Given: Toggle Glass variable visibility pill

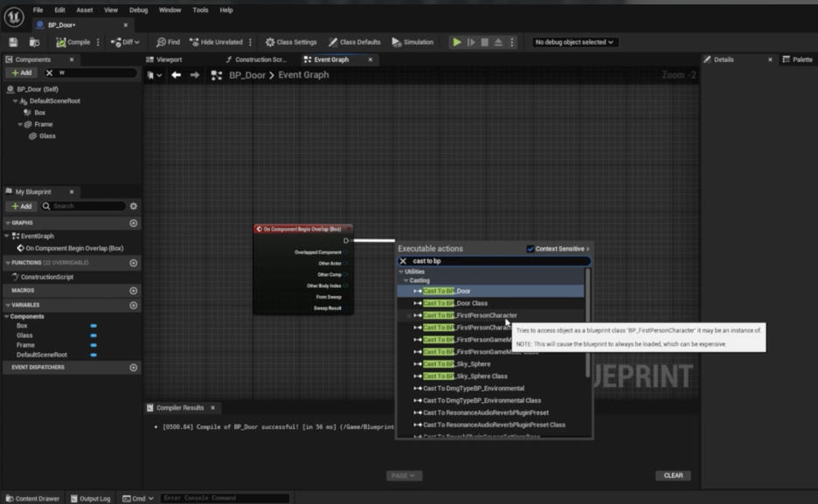Looking at the screenshot, I should point(94,335).
